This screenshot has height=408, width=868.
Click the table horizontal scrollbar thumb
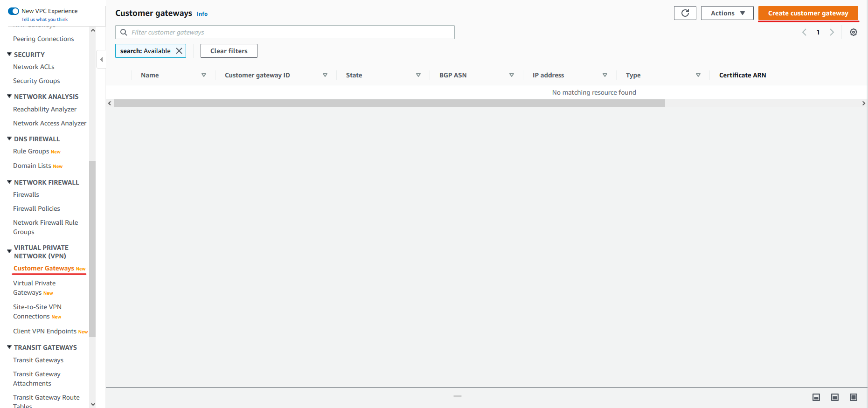coord(389,103)
